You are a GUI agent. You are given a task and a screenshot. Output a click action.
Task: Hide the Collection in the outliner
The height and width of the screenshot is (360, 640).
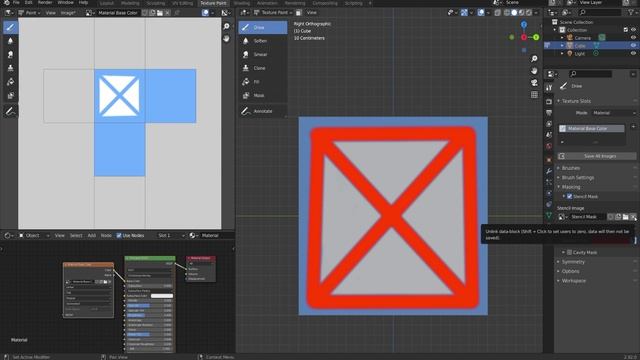click(633, 30)
